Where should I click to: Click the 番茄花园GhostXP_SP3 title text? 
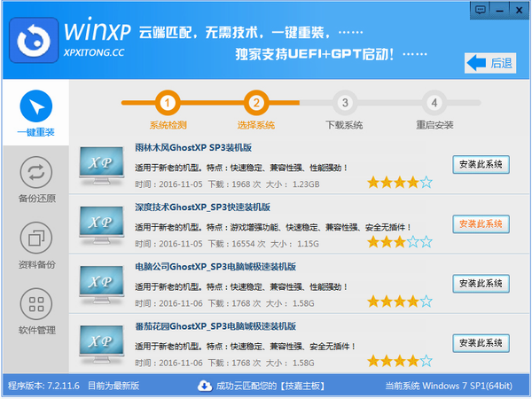[215, 326]
